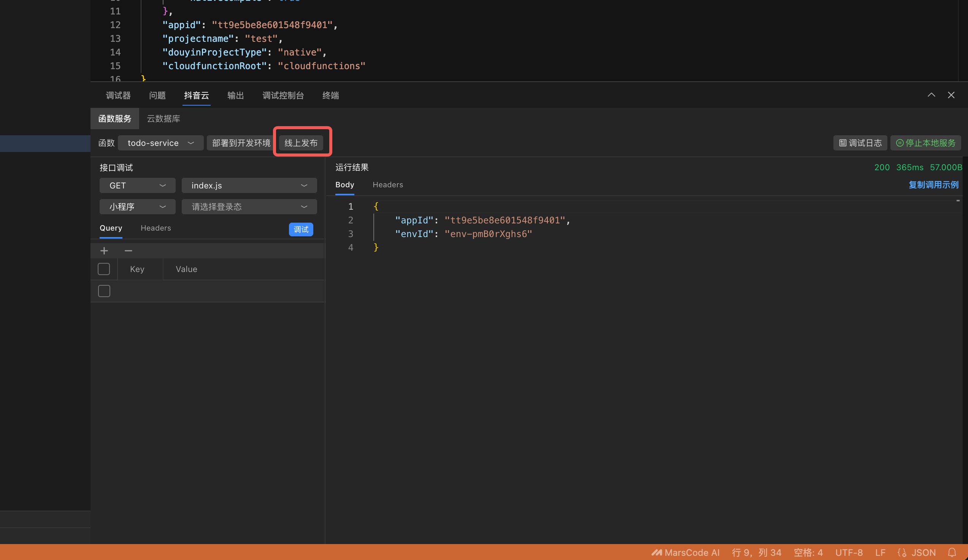Image resolution: width=968 pixels, height=560 pixels.
Task: Click 停止本地服务 to stop local service
Action: [926, 143]
